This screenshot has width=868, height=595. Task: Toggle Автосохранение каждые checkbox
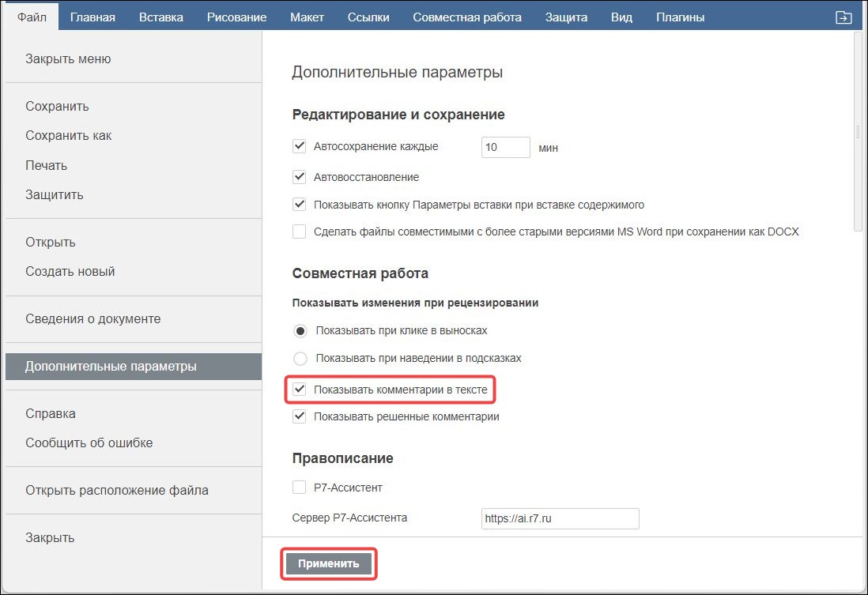pyautogui.click(x=299, y=146)
